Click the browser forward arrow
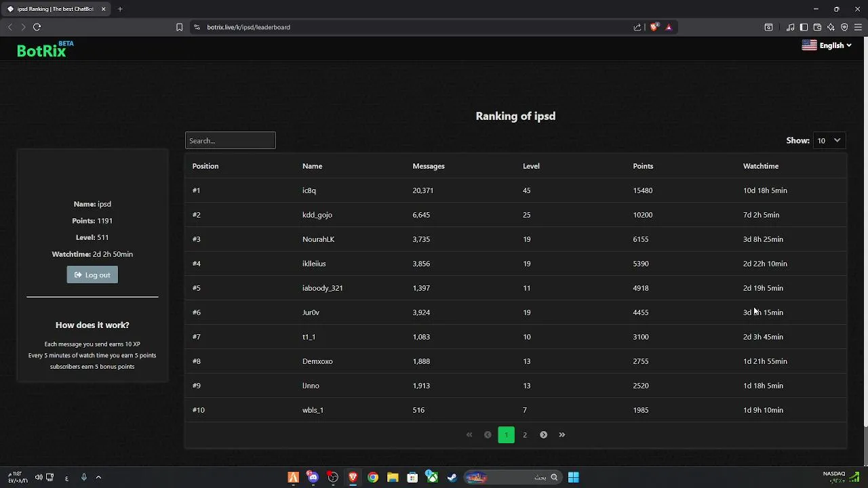This screenshot has height=488, width=868. tap(23, 27)
